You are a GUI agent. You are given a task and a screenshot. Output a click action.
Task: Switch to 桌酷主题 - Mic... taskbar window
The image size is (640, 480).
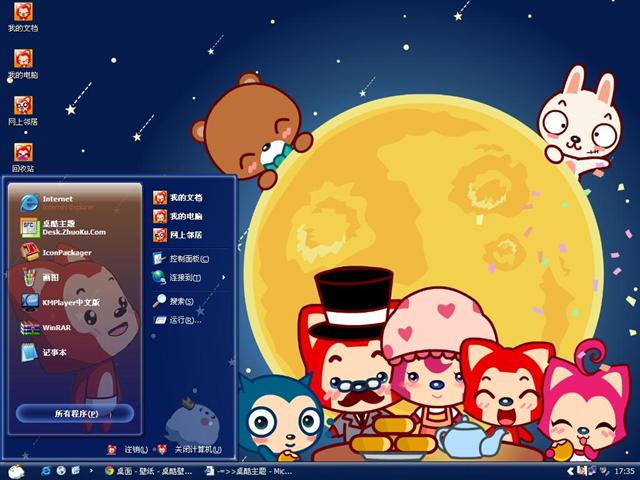tap(249, 471)
